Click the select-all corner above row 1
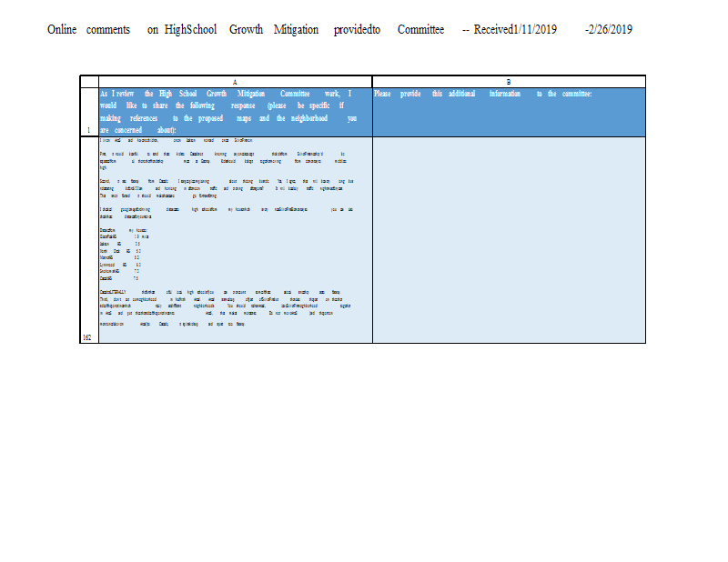 coord(89,82)
